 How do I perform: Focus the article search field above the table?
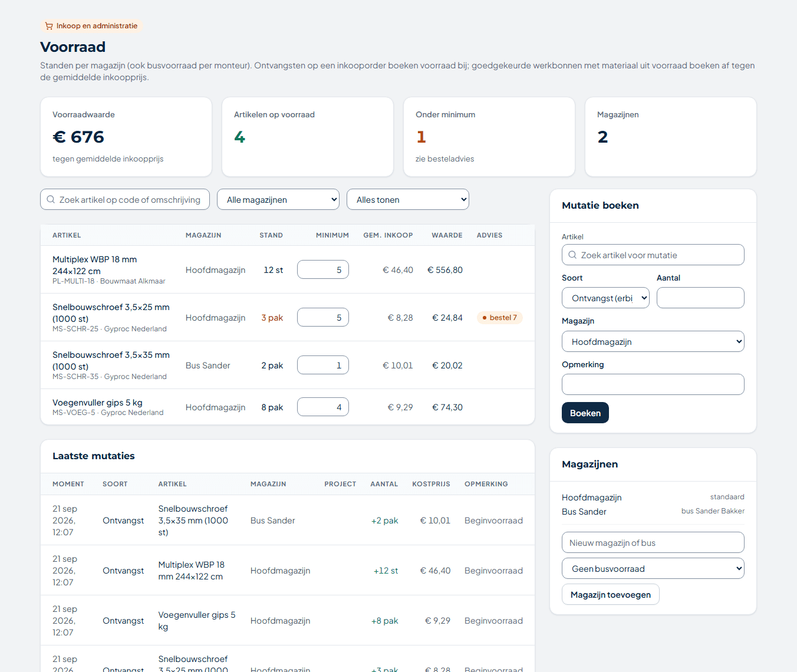[125, 199]
